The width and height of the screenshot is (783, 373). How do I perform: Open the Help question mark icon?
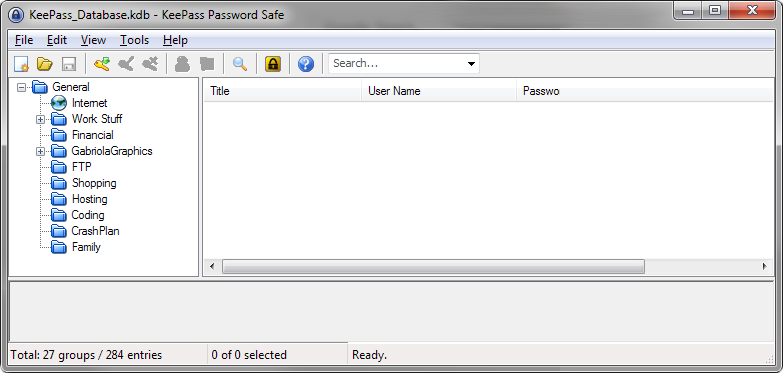tap(306, 64)
